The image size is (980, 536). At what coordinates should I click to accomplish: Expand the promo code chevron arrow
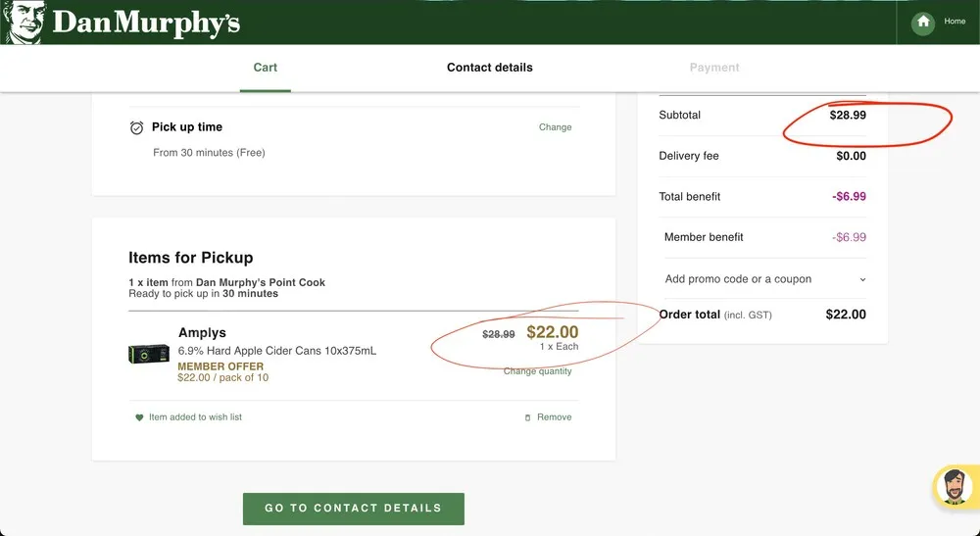point(862,279)
